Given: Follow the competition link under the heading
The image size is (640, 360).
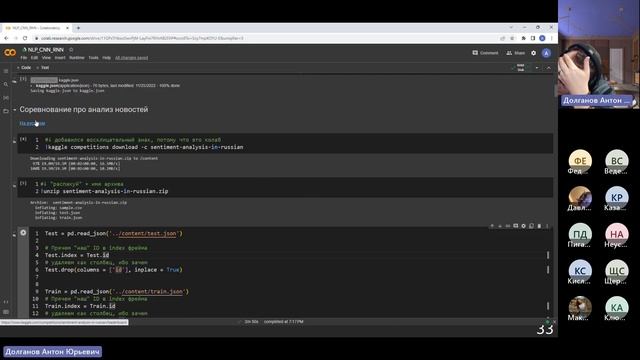Looking at the screenshot, I should (x=32, y=123).
